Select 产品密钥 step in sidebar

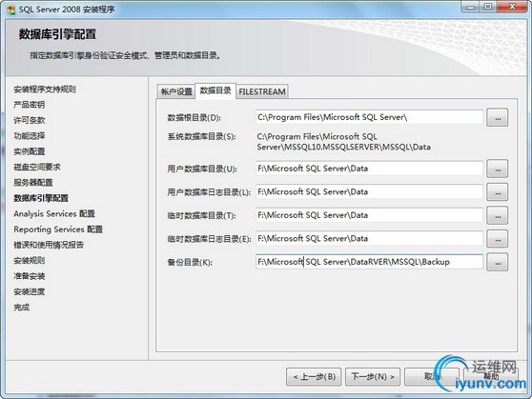coord(30,105)
